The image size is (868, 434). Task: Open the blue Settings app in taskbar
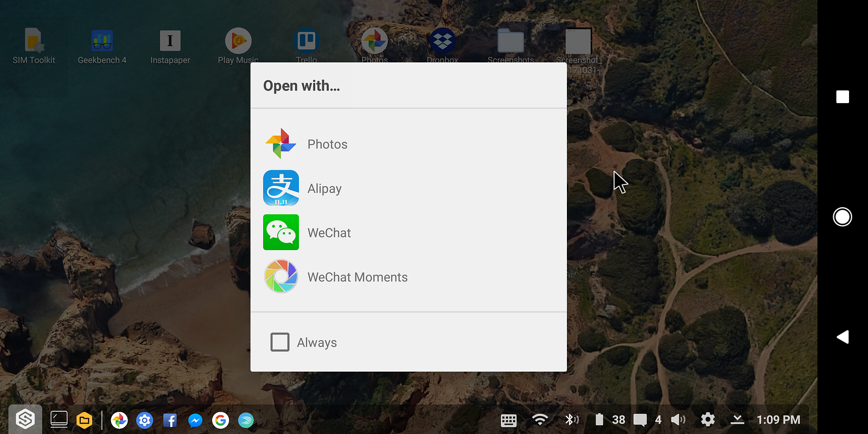145,420
